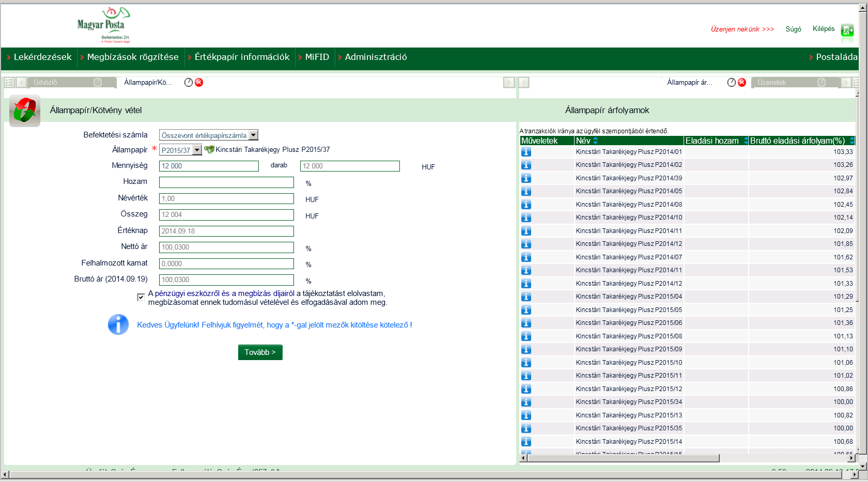
Task: Open the left panel tab list icon
Action: point(9,82)
